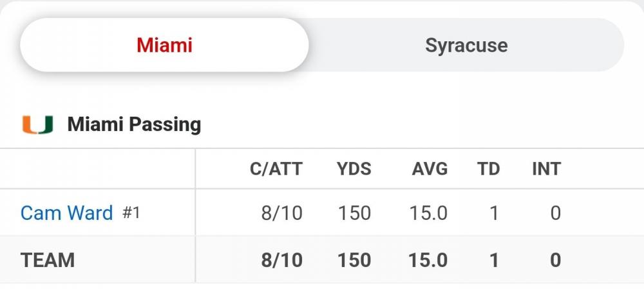Select the INT column header
The width and height of the screenshot is (644, 289).
tap(546, 169)
